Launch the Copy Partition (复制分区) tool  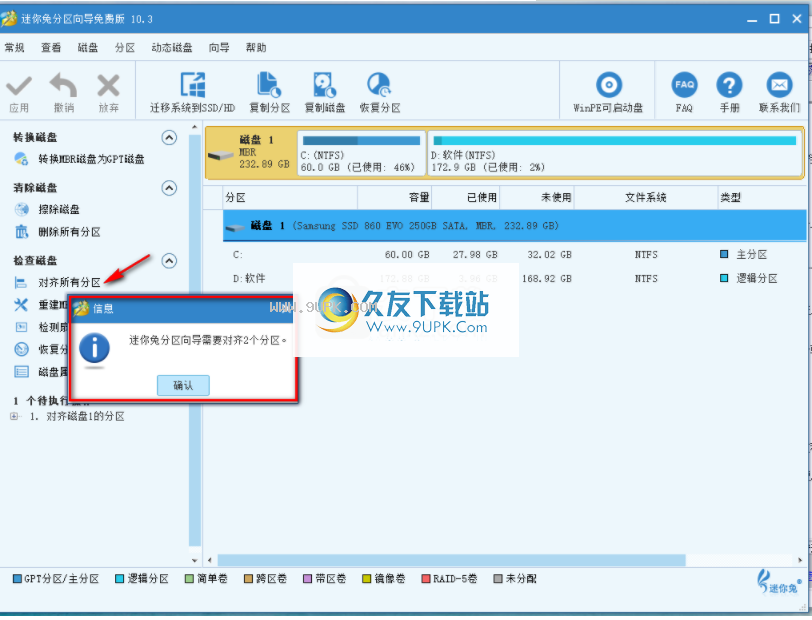(x=269, y=85)
